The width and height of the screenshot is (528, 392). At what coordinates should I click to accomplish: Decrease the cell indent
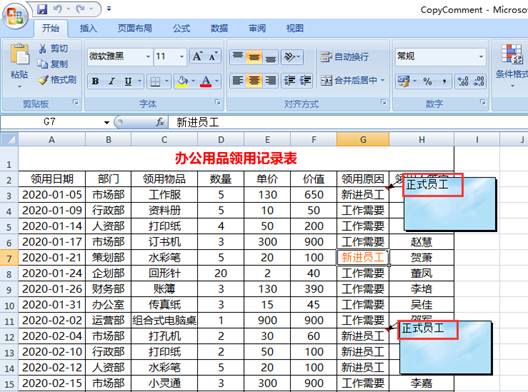(x=289, y=80)
